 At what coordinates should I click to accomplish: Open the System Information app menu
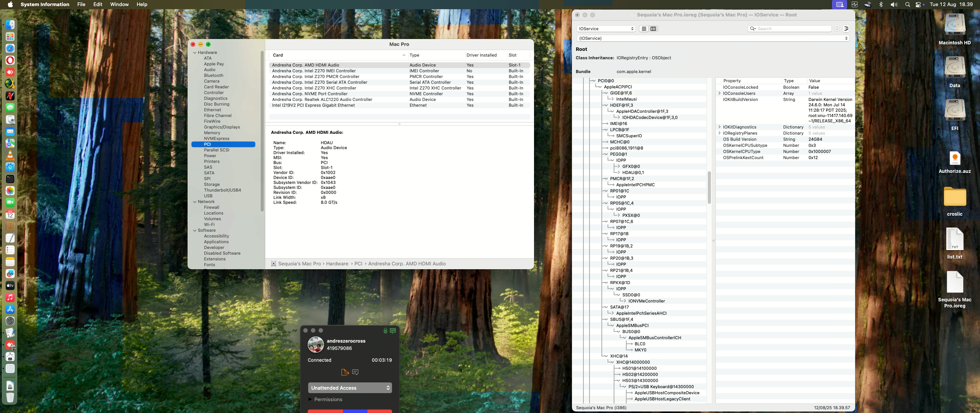pos(45,5)
